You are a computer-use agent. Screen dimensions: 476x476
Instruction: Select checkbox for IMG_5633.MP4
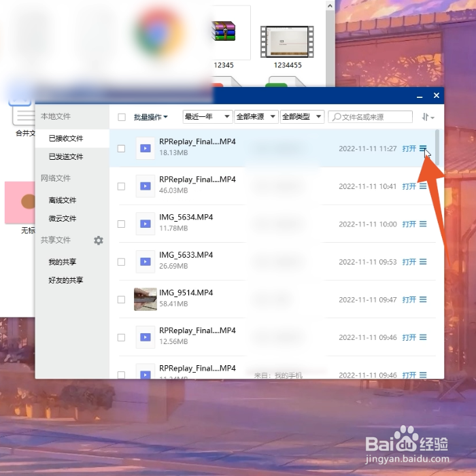[122, 262]
